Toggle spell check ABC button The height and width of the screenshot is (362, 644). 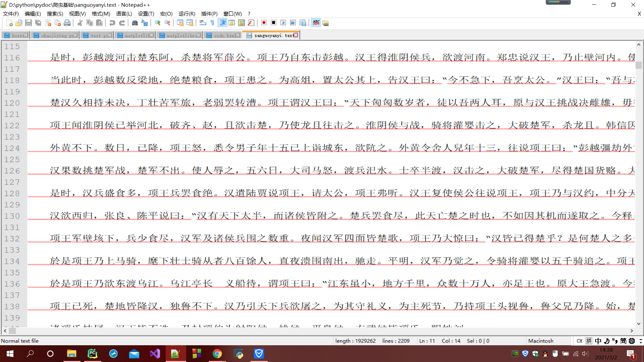[316, 23]
